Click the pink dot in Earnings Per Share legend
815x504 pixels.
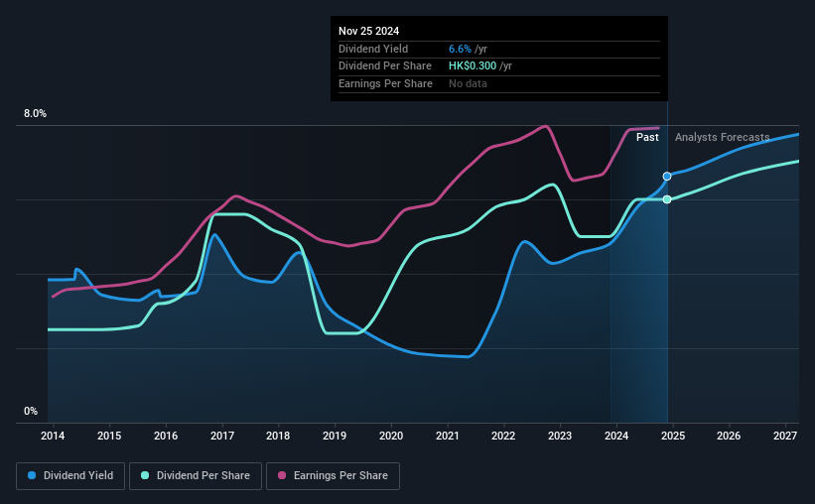[282, 475]
